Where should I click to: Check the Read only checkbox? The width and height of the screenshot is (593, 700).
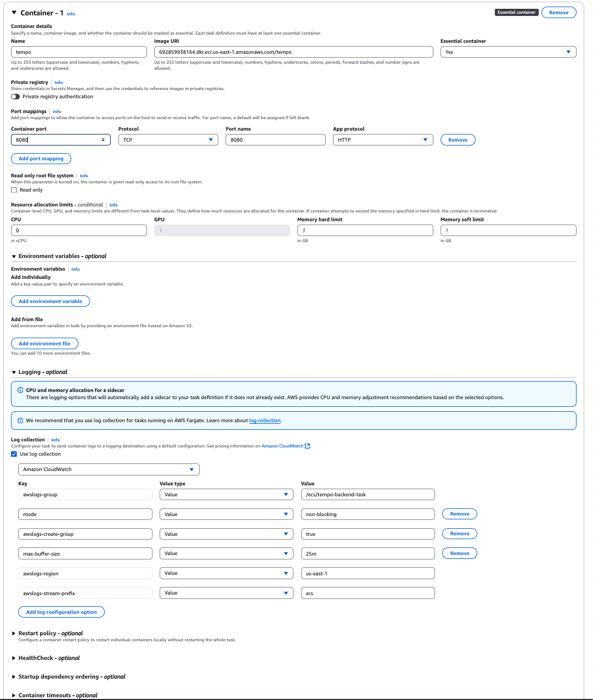14,190
